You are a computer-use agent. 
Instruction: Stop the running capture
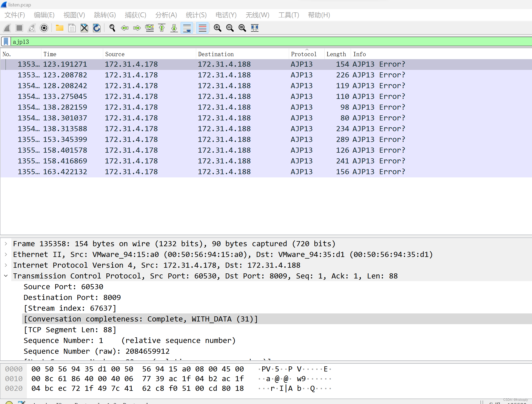(19, 28)
